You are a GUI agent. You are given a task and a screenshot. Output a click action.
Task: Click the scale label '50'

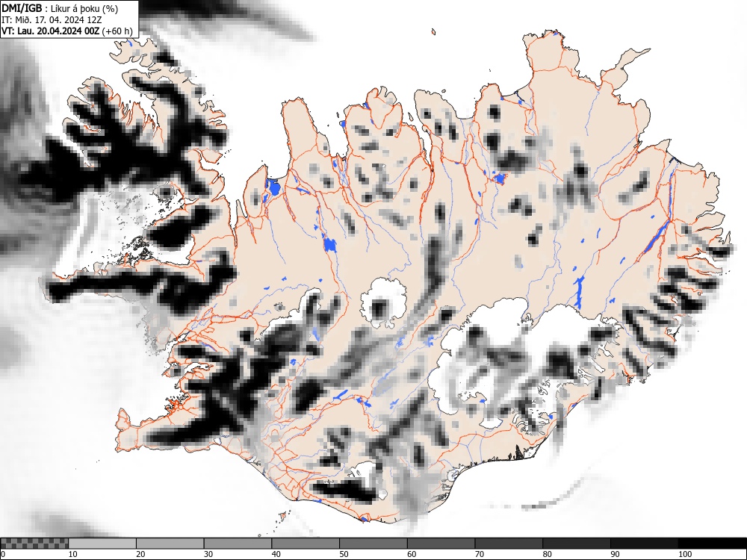point(344,554)
